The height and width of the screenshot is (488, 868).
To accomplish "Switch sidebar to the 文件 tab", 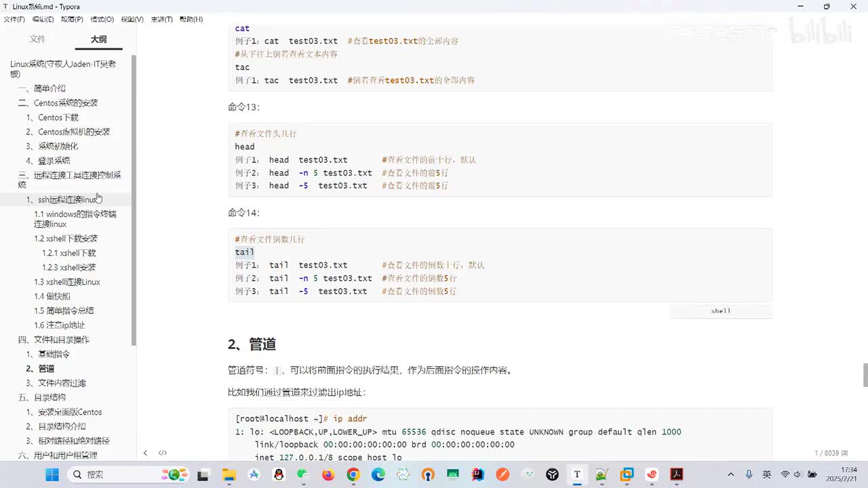I will (x=37, y=39).
